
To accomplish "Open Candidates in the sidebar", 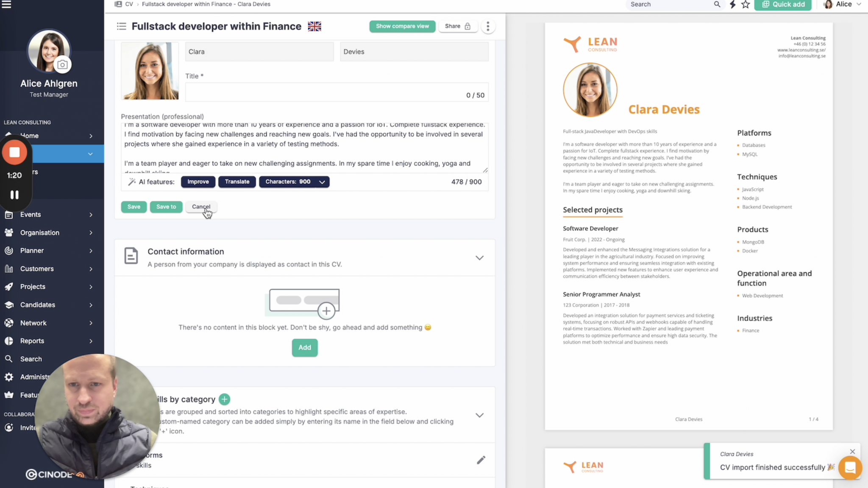I will (x=38, y=305).
